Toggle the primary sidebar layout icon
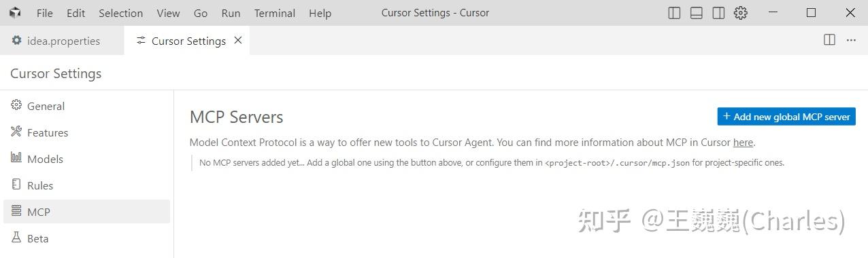 674,13
